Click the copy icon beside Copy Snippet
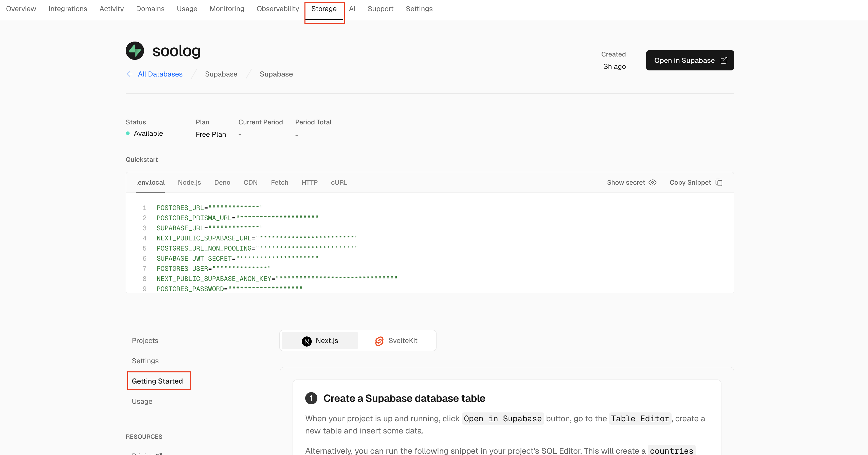 pyautogui.click(x=719, y=183)
